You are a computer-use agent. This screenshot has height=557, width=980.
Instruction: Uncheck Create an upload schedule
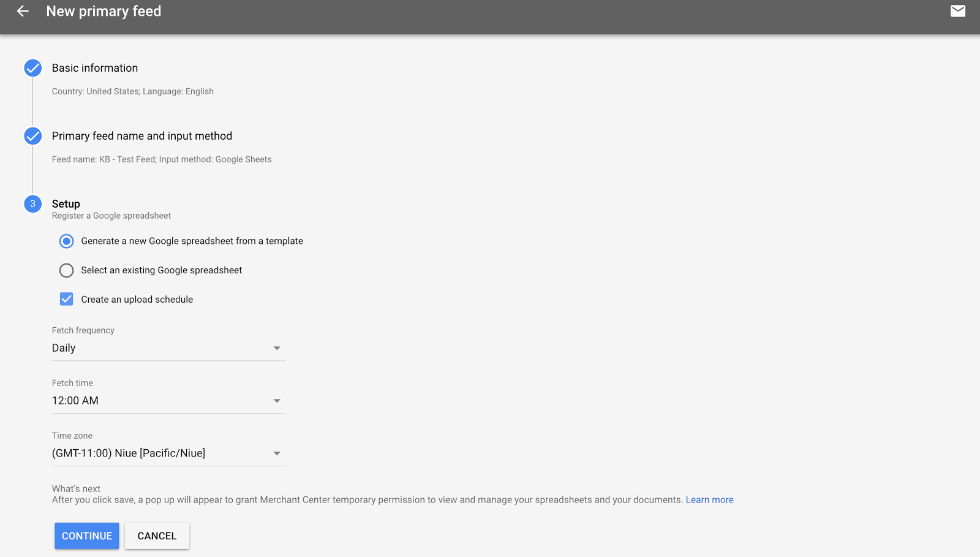(x=67, y=299)
